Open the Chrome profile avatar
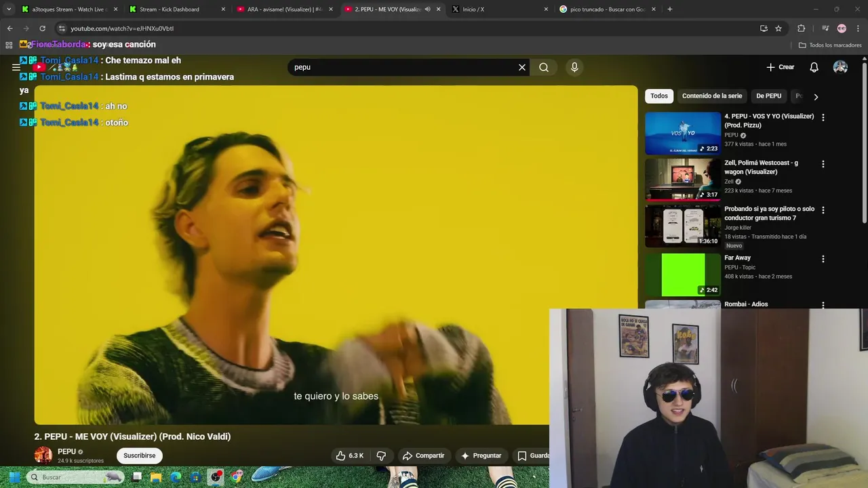This screenshot has width=868, height=488. [x=842, y=28]
